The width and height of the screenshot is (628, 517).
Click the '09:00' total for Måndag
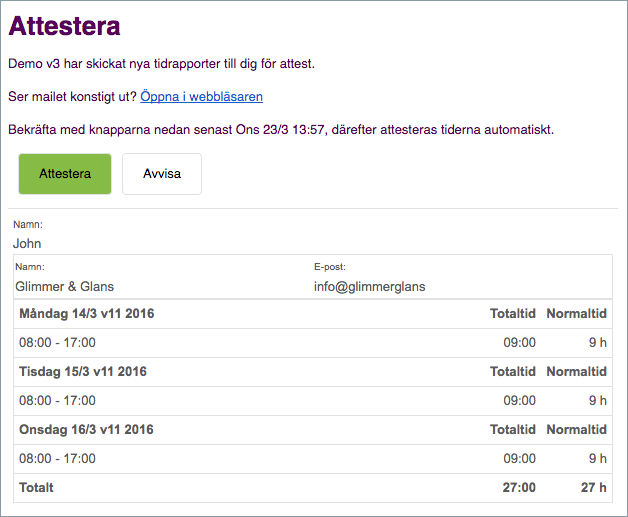click(519, 343)
